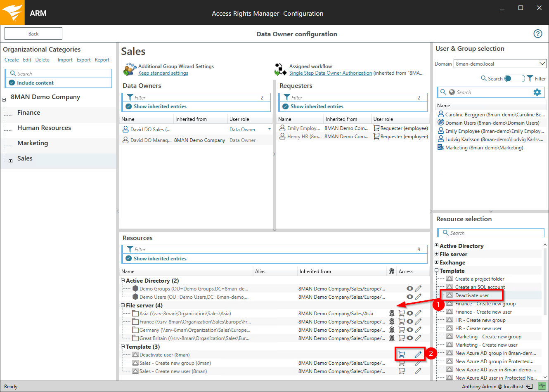
Task: Click the green activity status icon
Action: click(542, 387)
